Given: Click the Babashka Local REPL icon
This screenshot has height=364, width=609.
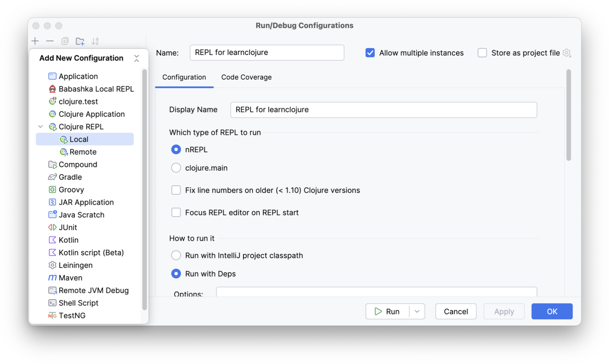Looking at the screenshot, I should coord(52,89).
